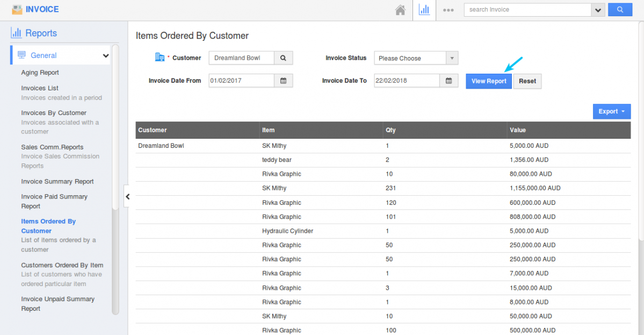The image size is (644, 335).
Task: Click the customer lookup search icon
Action: click(x=283, y=58)
